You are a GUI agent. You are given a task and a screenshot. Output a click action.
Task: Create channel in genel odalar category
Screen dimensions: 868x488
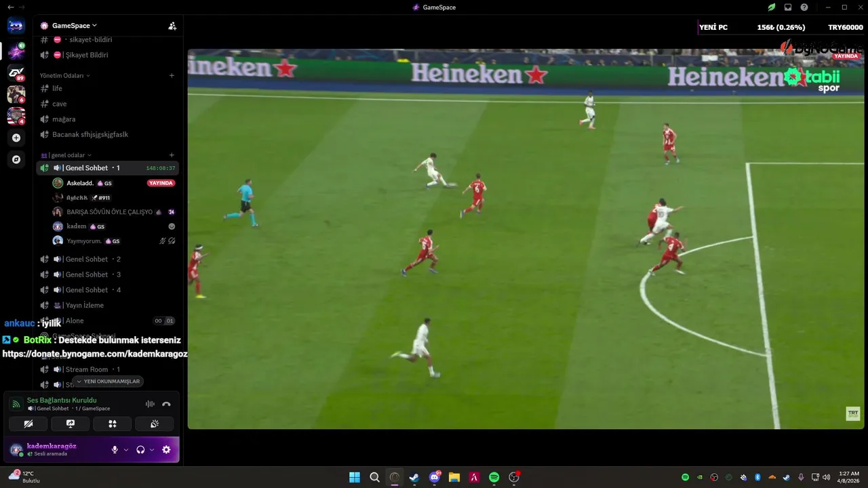[172, 155]
